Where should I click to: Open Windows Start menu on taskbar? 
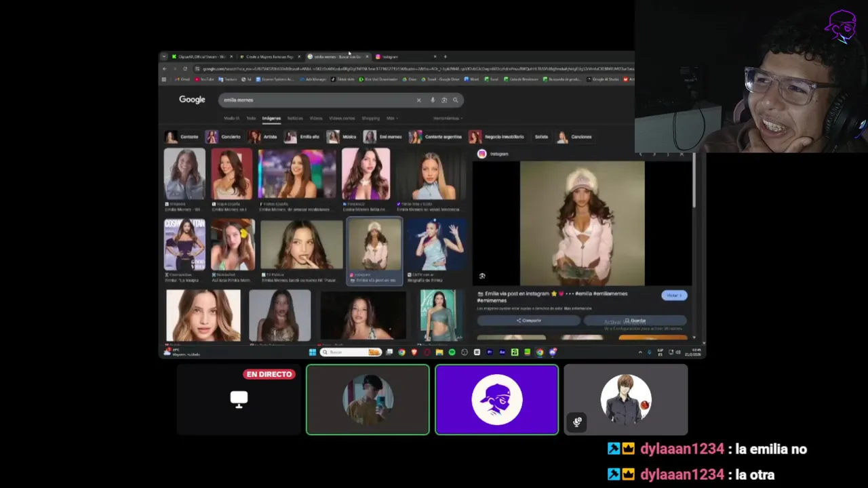(313, 352)
